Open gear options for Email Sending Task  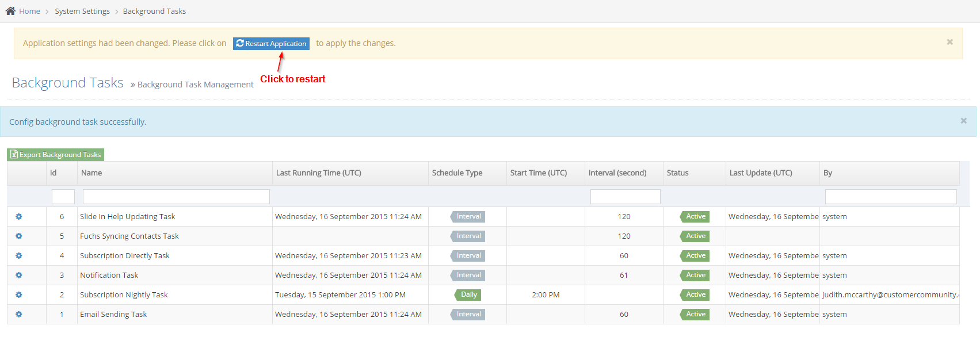[x=18, y=315]
